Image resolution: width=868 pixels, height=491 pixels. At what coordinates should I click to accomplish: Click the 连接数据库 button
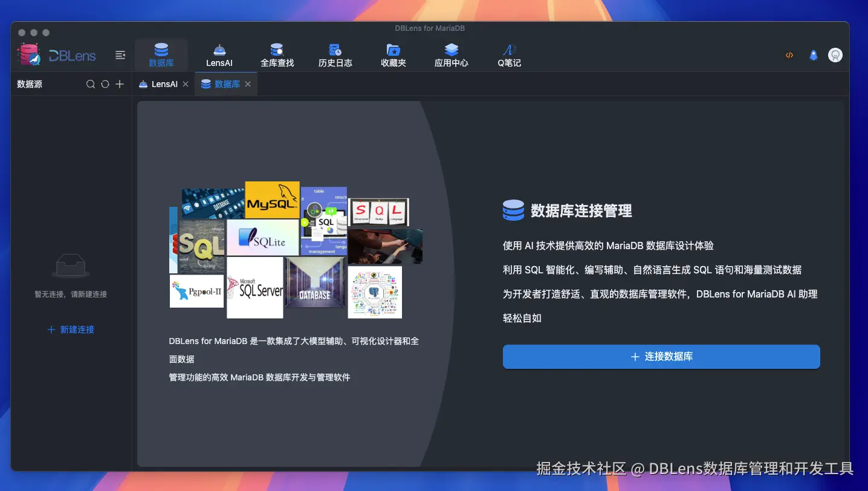[661, 357]
